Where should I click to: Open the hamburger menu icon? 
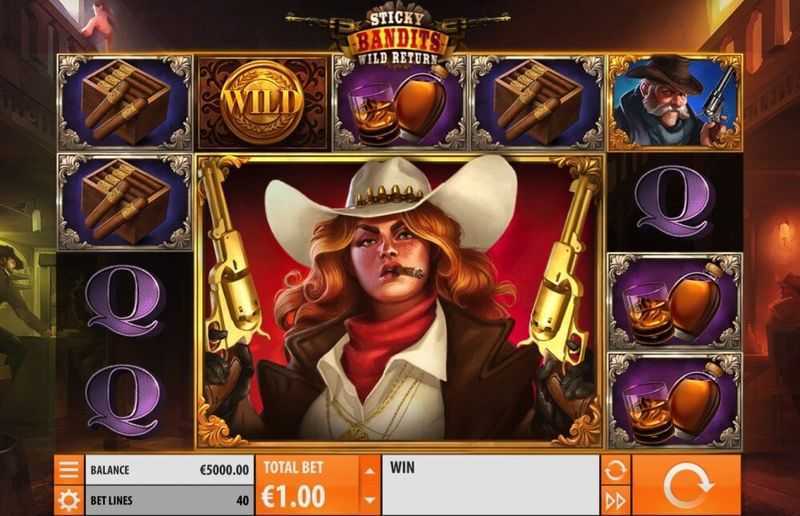69,470
